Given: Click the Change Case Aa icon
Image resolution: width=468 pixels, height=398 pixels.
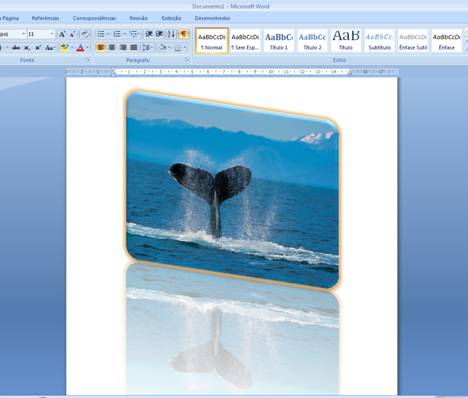Looking at the screenshot, I should (x=49, y=48).
